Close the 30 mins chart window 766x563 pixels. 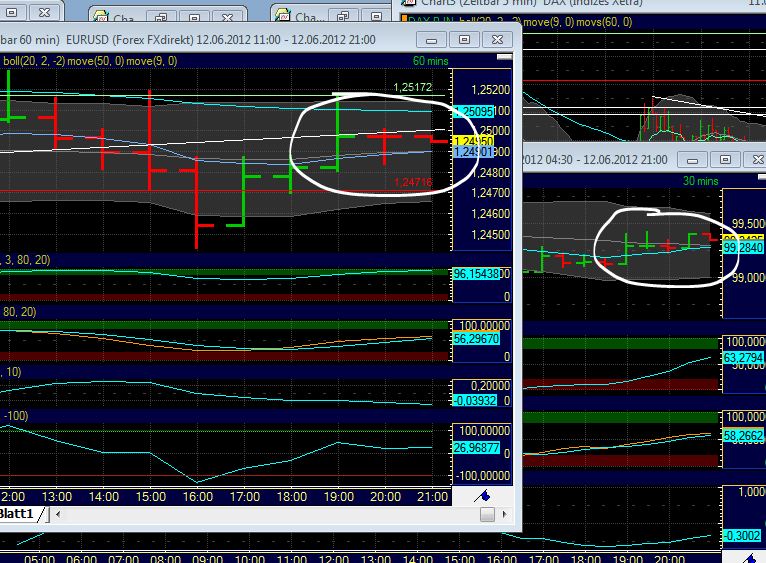click(x=756, y=160)
